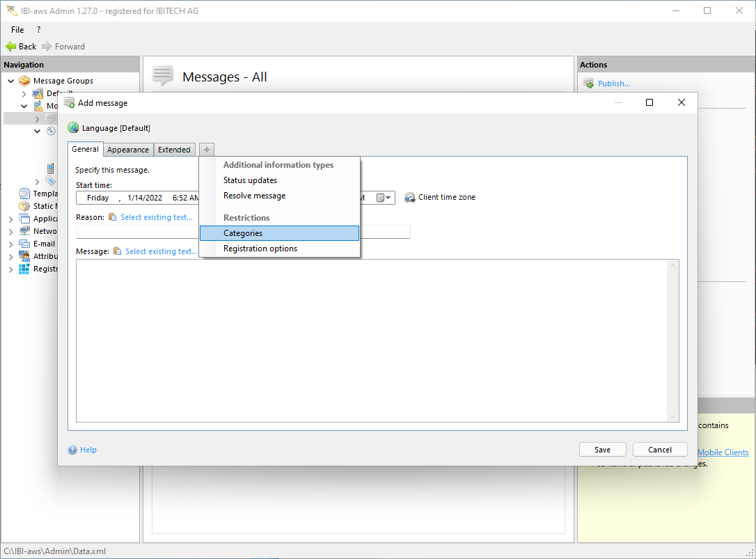Open the Extended tab
756x559 pixels.
tap(174, 150)
